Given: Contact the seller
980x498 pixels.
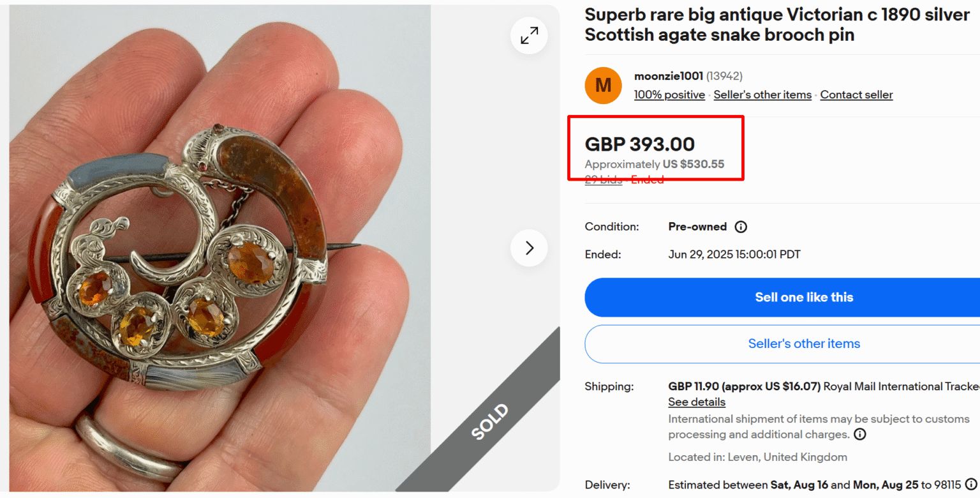Looking at the screenshot, I should tap(857, 94).
